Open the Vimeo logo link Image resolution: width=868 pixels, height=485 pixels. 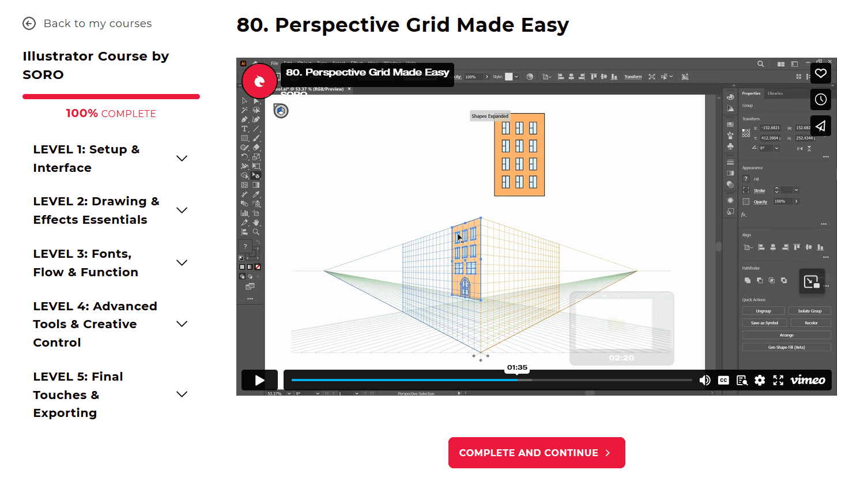point(807,380)
